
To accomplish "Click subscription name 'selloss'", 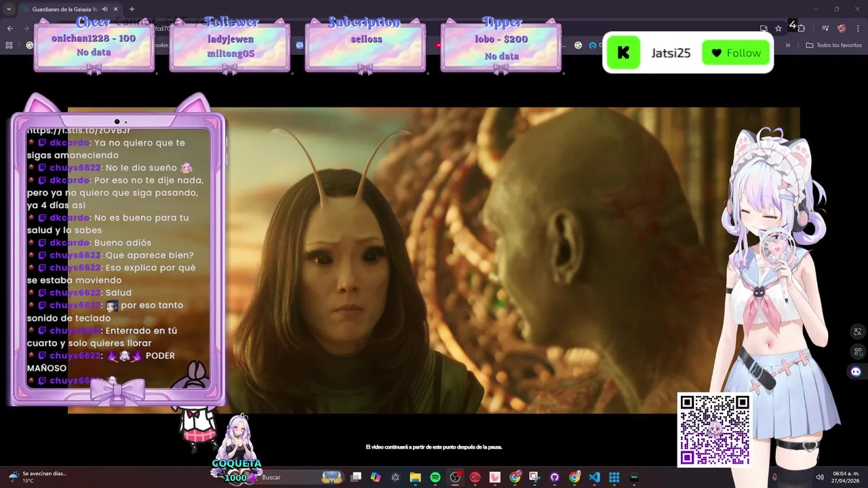I will (x=366, y=39).
